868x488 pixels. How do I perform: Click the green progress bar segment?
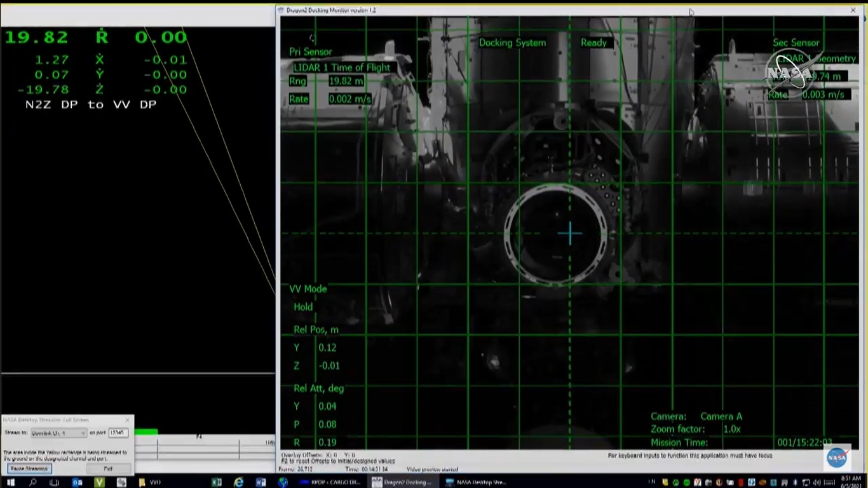coord(146,432)
